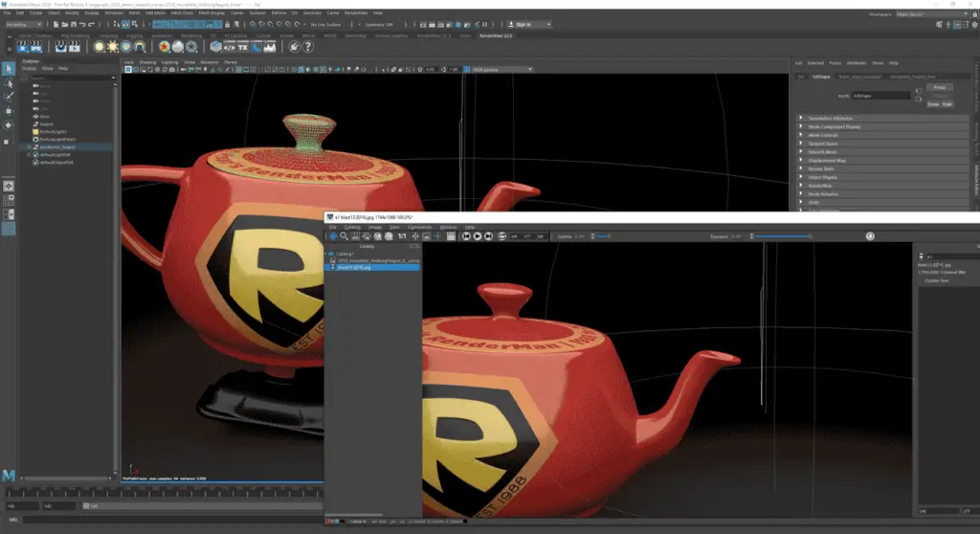Viewport: 980px width, 534px height.
Task: Expand the Mesh Component Display section
Action: pos(884,127)
